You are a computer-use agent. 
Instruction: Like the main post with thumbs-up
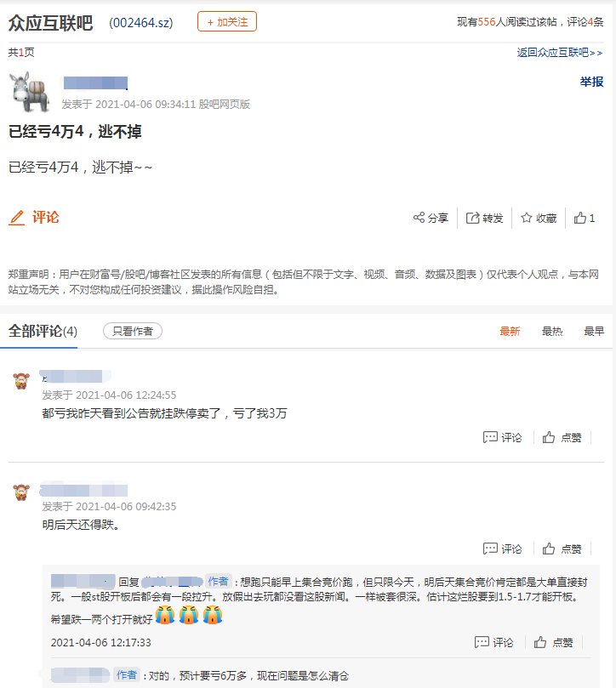click(580, 218)
